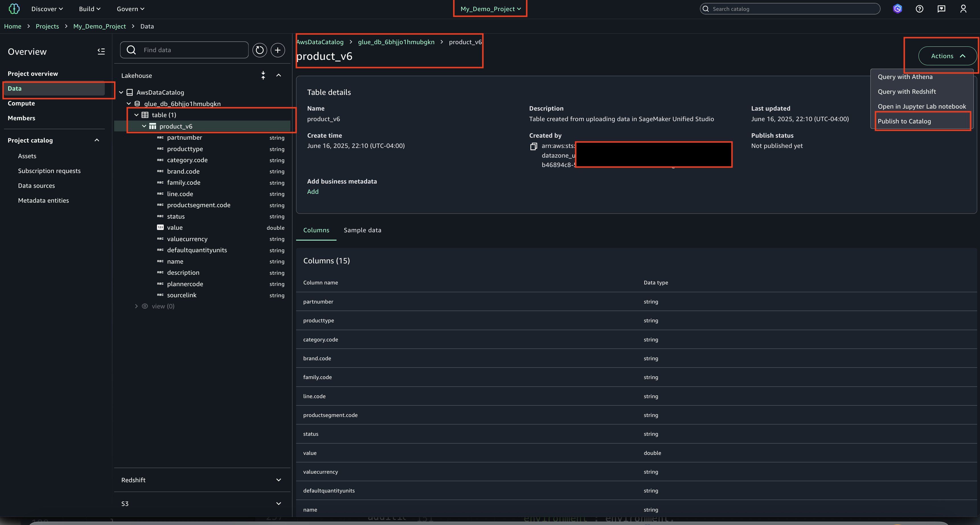This screenshot has width=980, height=525.
Task: Expand the view (0) tree node
Action: click(x=136, y=306)
